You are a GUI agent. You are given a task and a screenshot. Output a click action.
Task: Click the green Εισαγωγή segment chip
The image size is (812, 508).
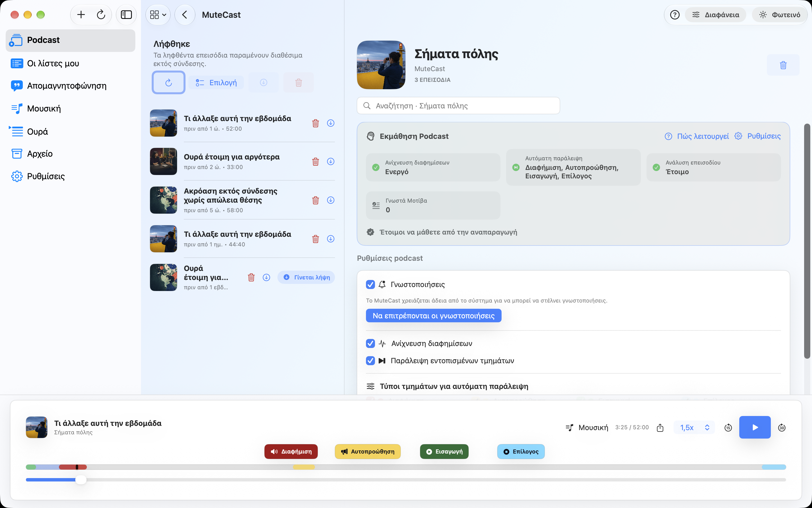pyautogui.click(x=444, y=452)
